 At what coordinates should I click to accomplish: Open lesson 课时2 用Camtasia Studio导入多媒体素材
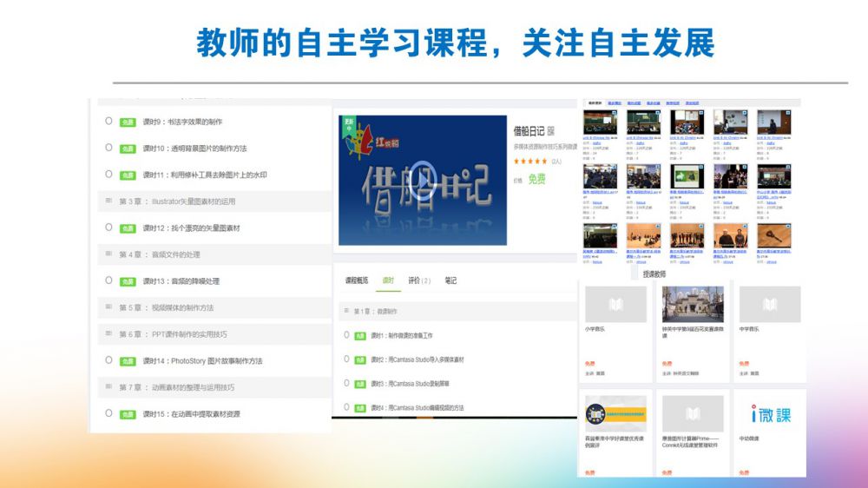tap(418, 359)
